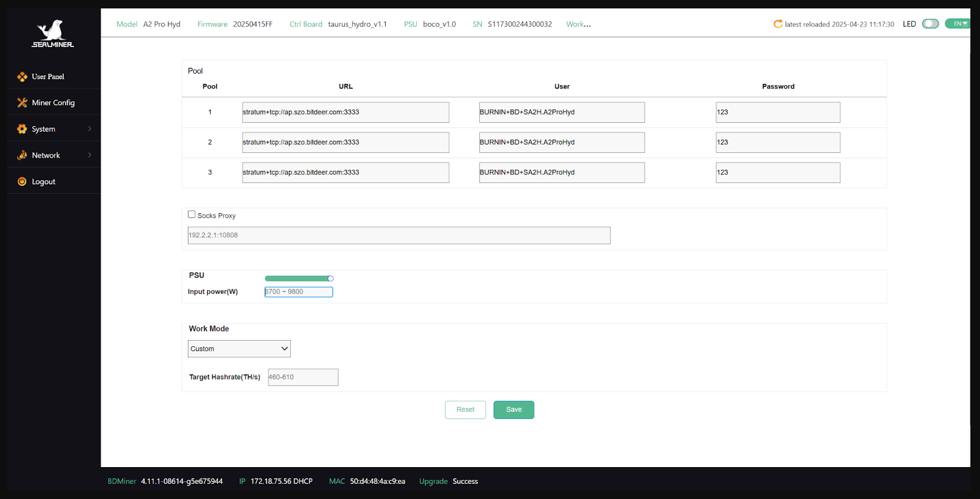Click Pool 2 Password field
Image resolution: width=980 pixels, height=499 pixels.
pos(778,143)
